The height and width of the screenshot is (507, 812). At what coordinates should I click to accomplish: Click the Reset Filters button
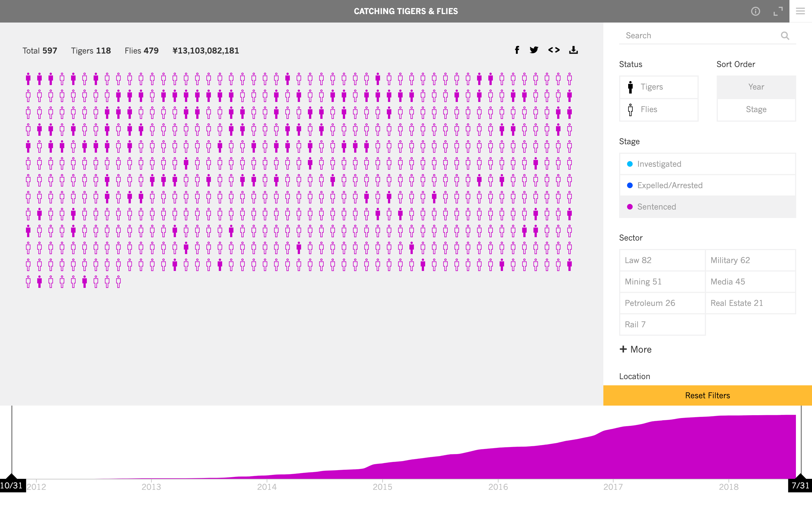707,395
